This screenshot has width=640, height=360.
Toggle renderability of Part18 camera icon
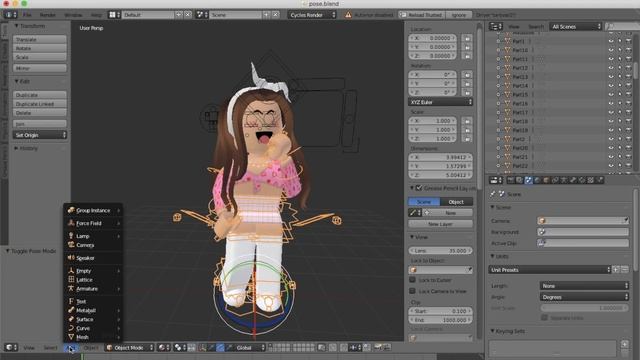629,121
